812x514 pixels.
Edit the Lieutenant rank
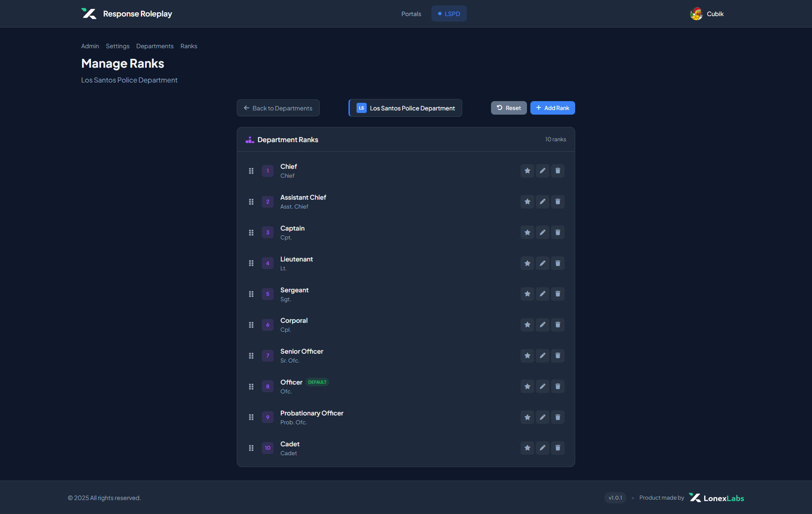point(543,263)
